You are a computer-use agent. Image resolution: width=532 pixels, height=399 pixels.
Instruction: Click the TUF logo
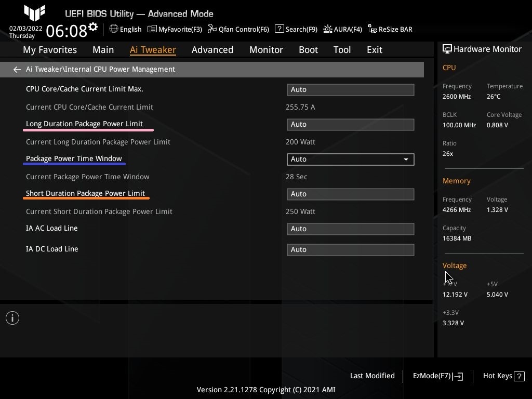pos(35,13)
